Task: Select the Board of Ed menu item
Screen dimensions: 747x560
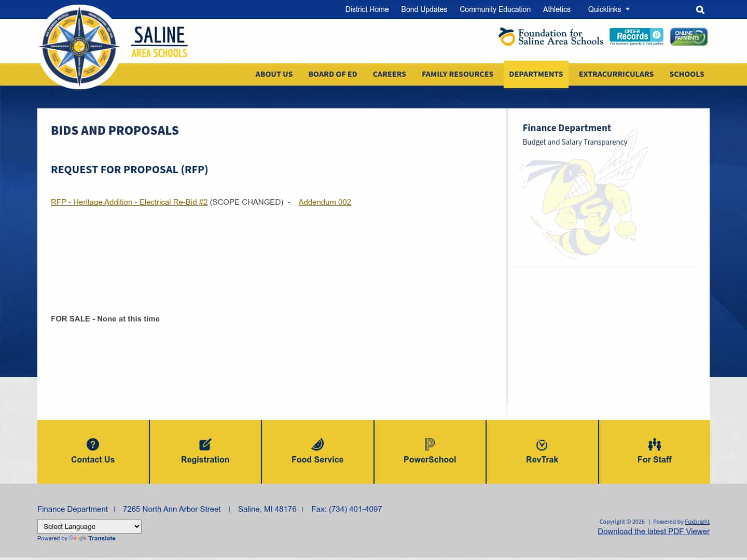Action: (333, 74)
